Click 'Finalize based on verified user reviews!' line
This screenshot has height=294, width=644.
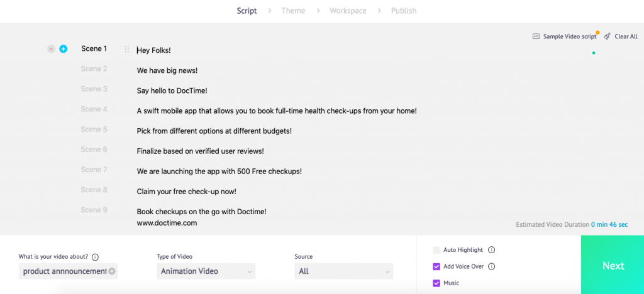(x=201, y=151)
